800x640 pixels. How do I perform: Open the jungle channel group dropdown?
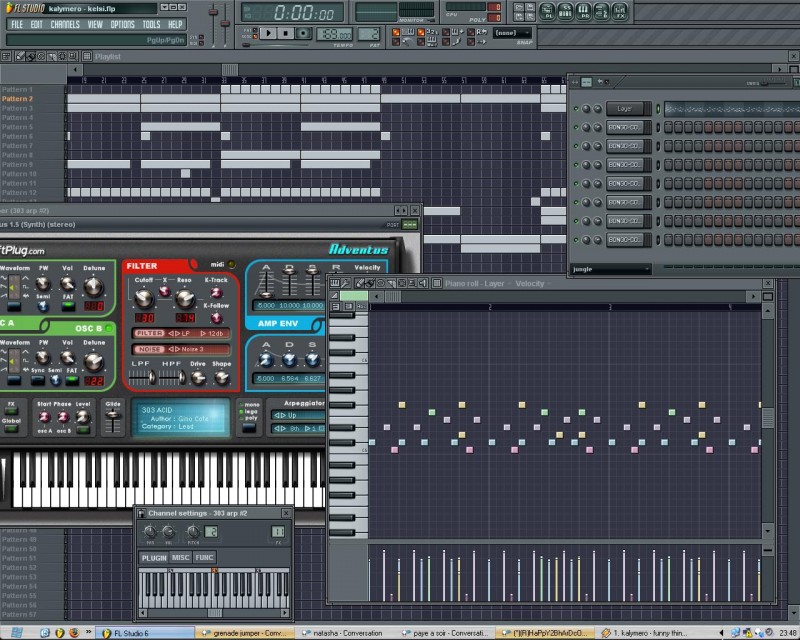point(611,269)
